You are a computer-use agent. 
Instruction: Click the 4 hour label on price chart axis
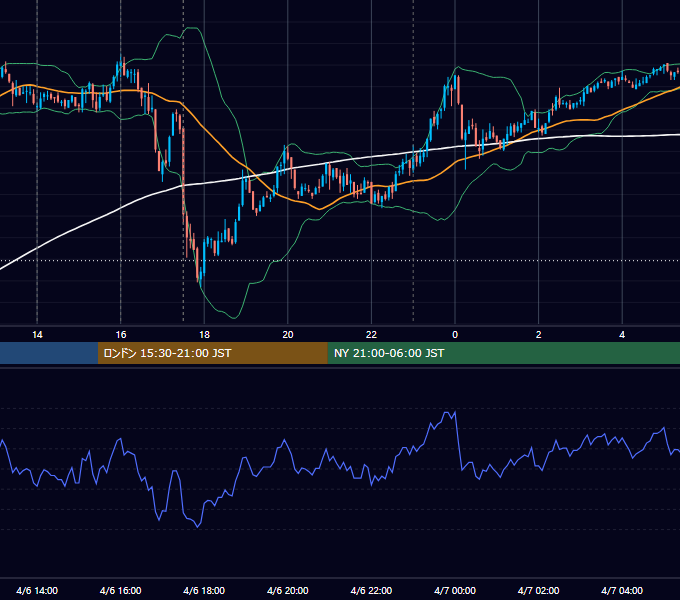click(622, 335)
